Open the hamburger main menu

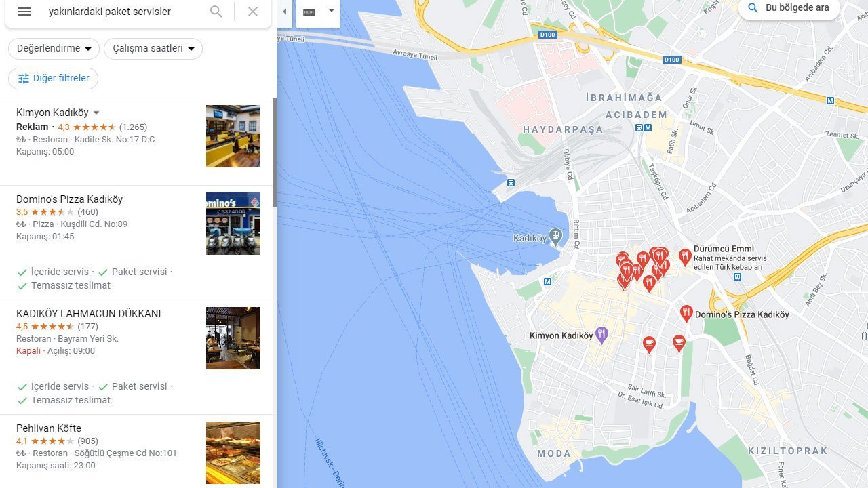[24, 12]
